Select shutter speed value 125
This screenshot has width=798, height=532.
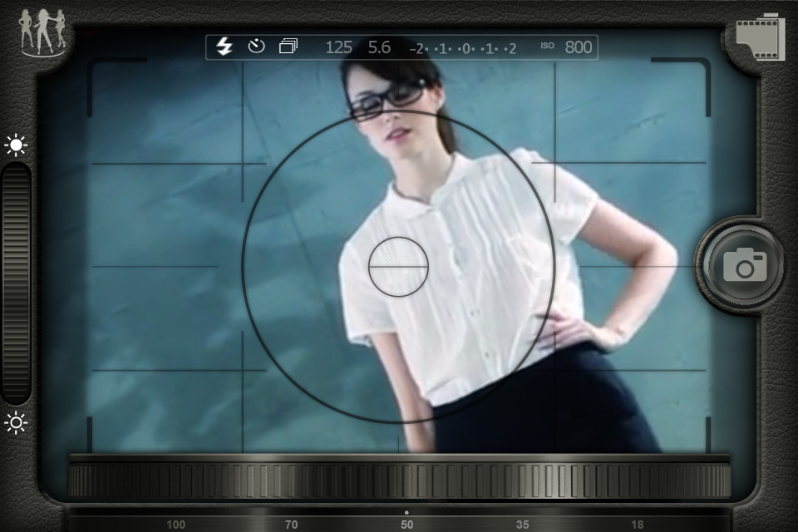coord(338,47)
